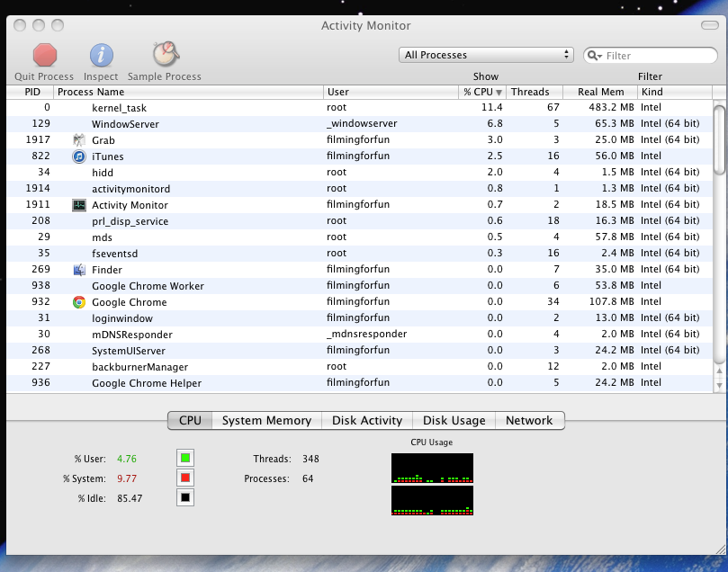Open the Disk Usage tab
This screenshot has width=728, height=572.
point(454,420)
